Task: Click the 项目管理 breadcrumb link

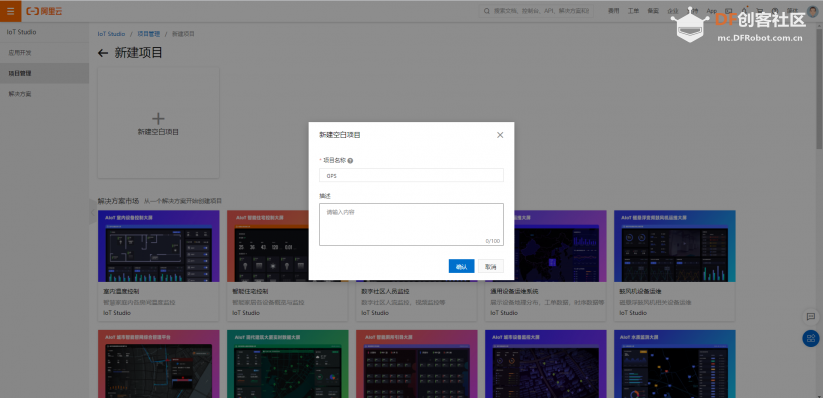Action: tap(149, 34)
